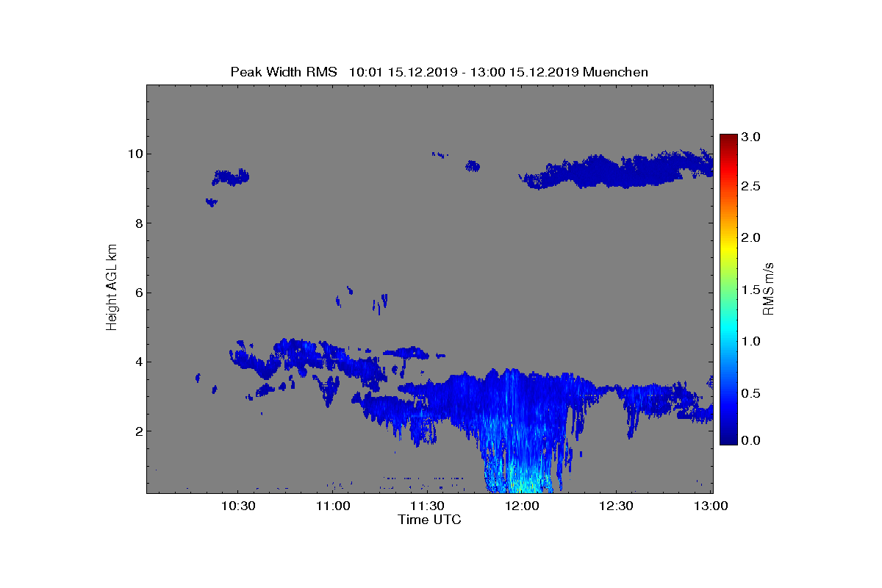This screenshot has width=882, height=588.
Task: Pick the dark red top of colorbar
Action: point(728,139)
